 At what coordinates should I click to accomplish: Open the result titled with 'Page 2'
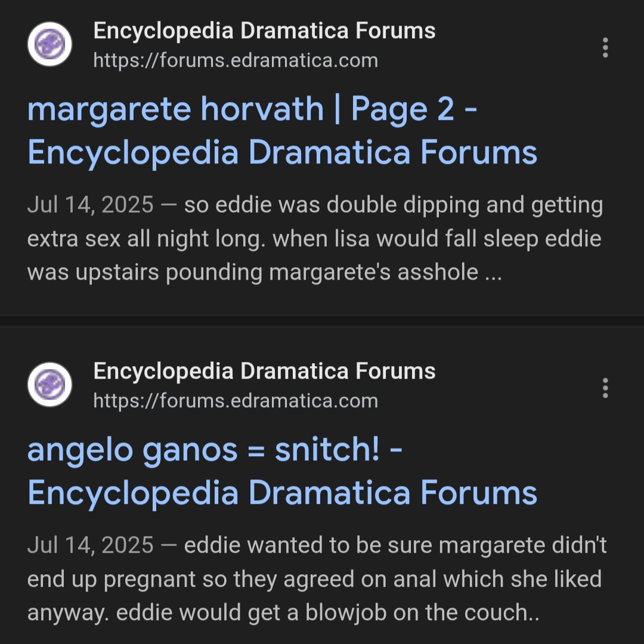(250, 110)
